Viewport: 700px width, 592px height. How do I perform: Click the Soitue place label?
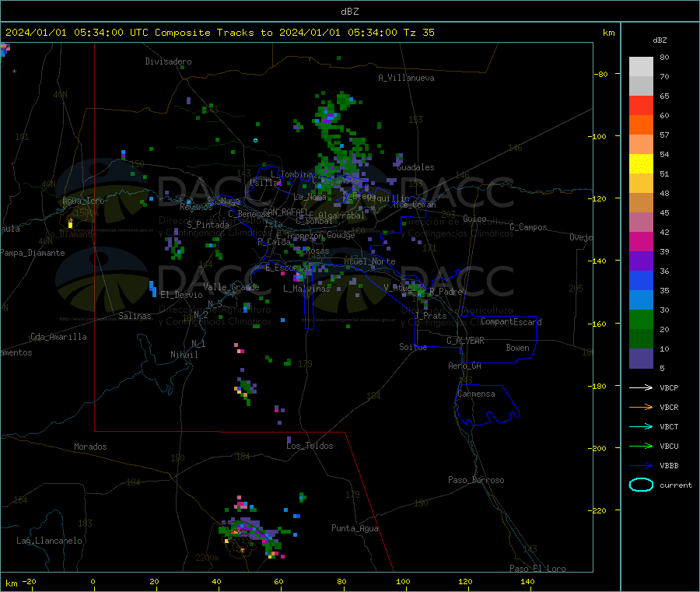coord(413,347)
